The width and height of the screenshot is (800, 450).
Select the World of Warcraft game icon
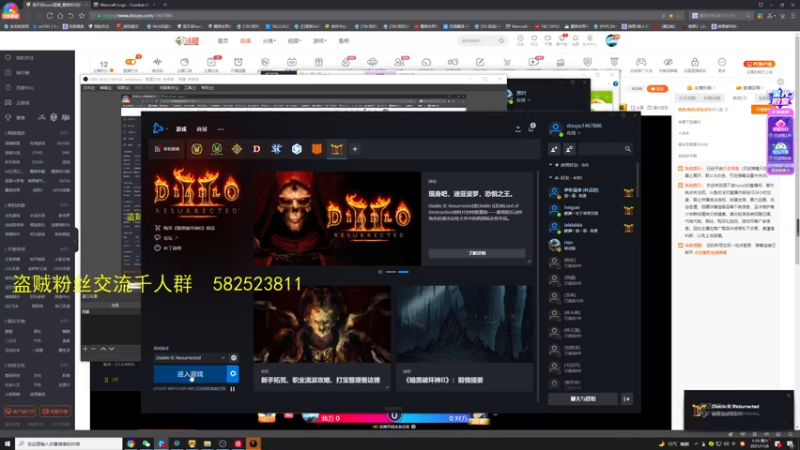(196, 149)
